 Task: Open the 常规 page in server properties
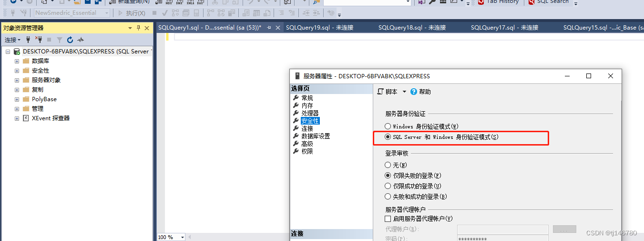pyautogui.click(x=307, y=98)
